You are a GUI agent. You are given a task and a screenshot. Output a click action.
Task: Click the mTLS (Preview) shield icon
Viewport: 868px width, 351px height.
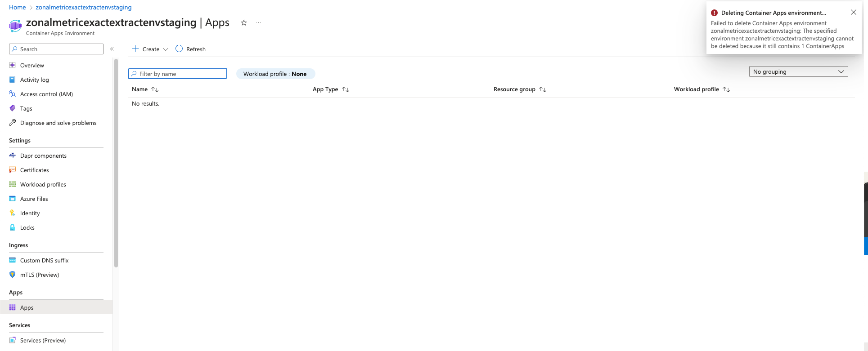[x=13, y=275]
